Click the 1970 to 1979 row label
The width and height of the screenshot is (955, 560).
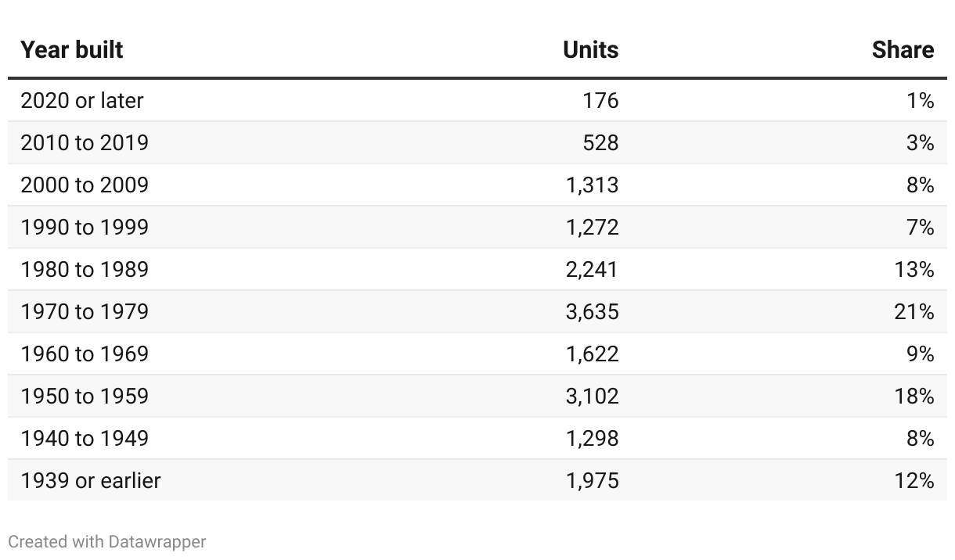85,312
